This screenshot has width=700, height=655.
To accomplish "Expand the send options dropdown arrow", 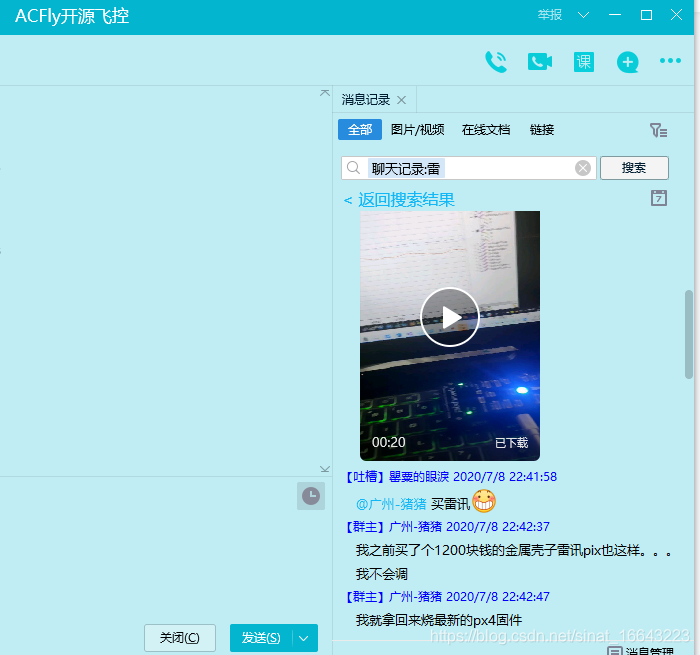I will coord(304,638).
